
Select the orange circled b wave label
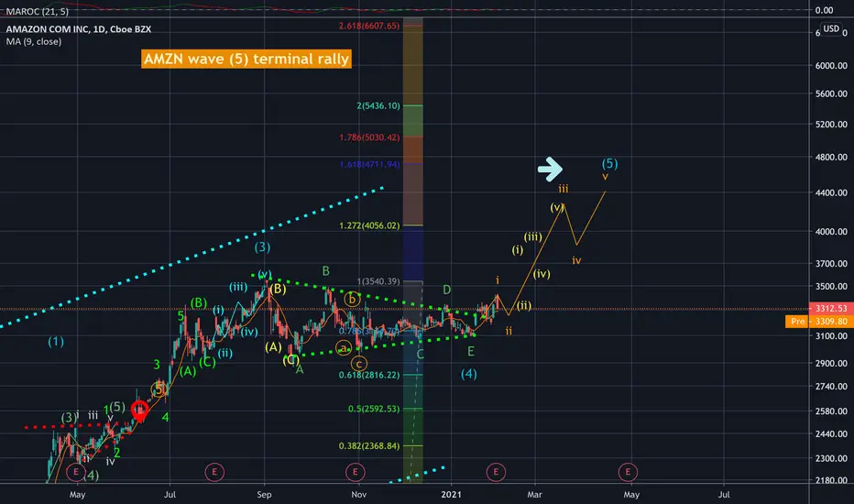tap(353, 299)
